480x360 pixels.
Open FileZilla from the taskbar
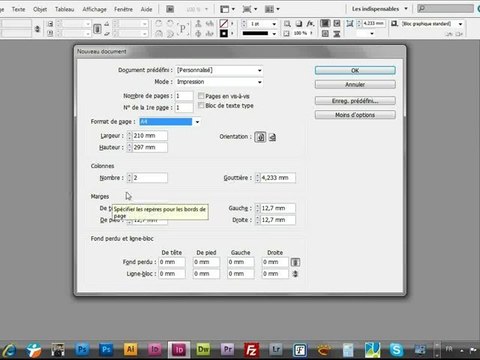(x=251, y=350)
